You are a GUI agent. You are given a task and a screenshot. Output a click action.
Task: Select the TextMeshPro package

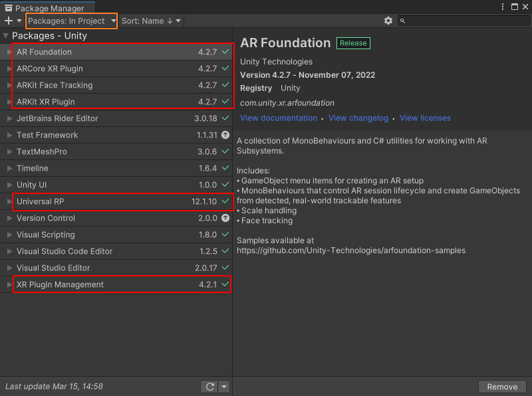116,151
